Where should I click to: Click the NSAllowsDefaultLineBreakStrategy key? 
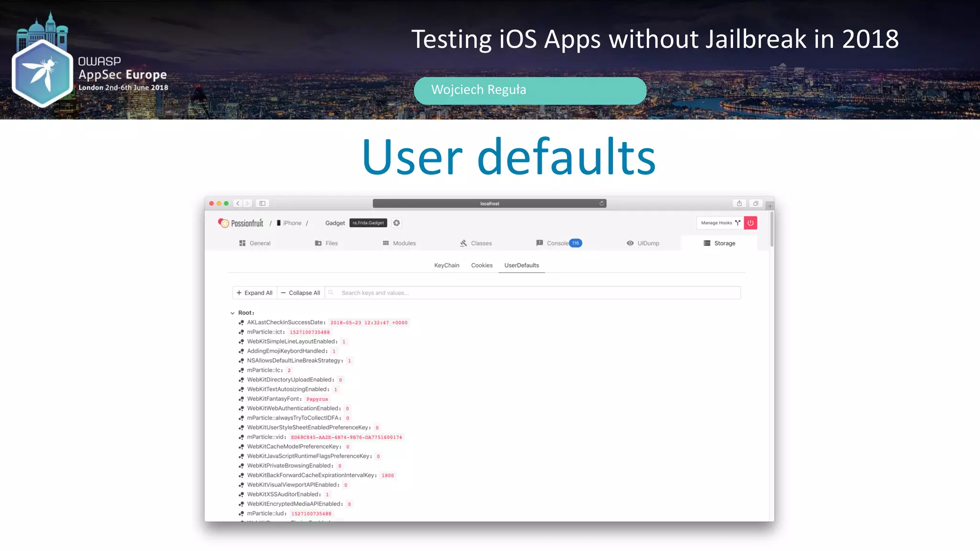295,361
